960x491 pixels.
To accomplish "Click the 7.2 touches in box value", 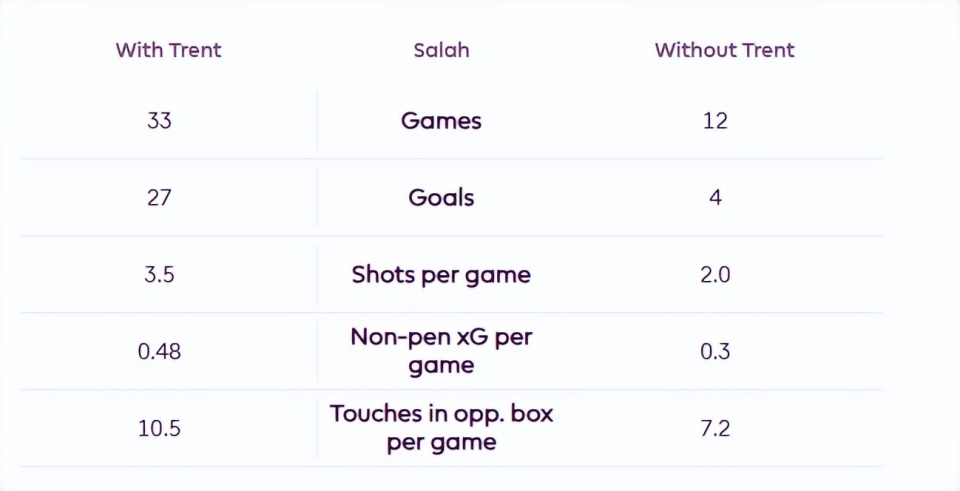I will click(715, 429).
